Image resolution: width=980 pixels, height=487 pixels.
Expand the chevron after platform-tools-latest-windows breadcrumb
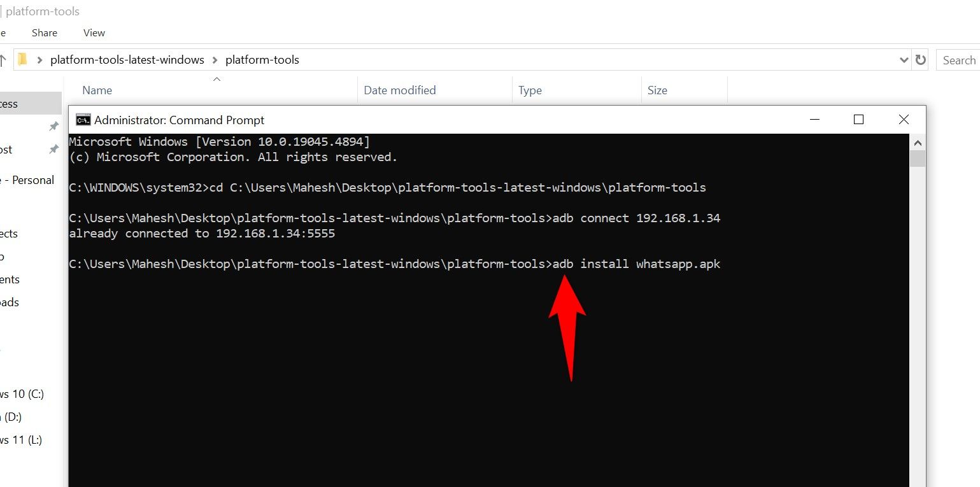click(215, 59)
